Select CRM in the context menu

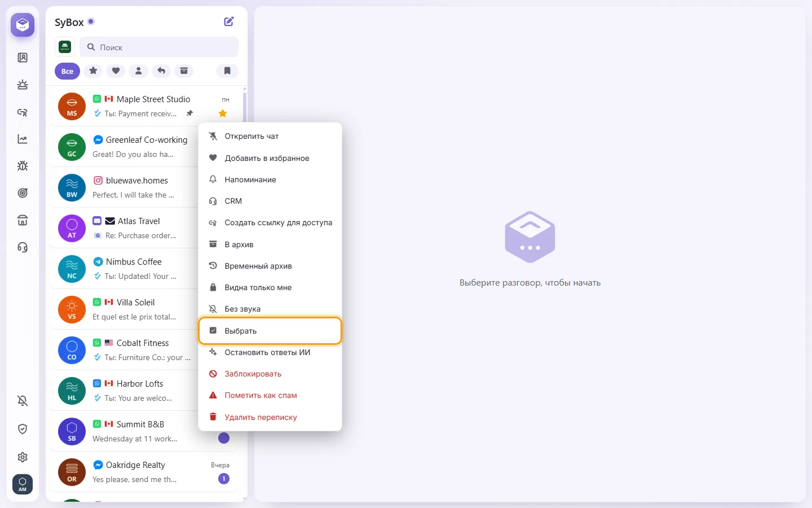270,201
